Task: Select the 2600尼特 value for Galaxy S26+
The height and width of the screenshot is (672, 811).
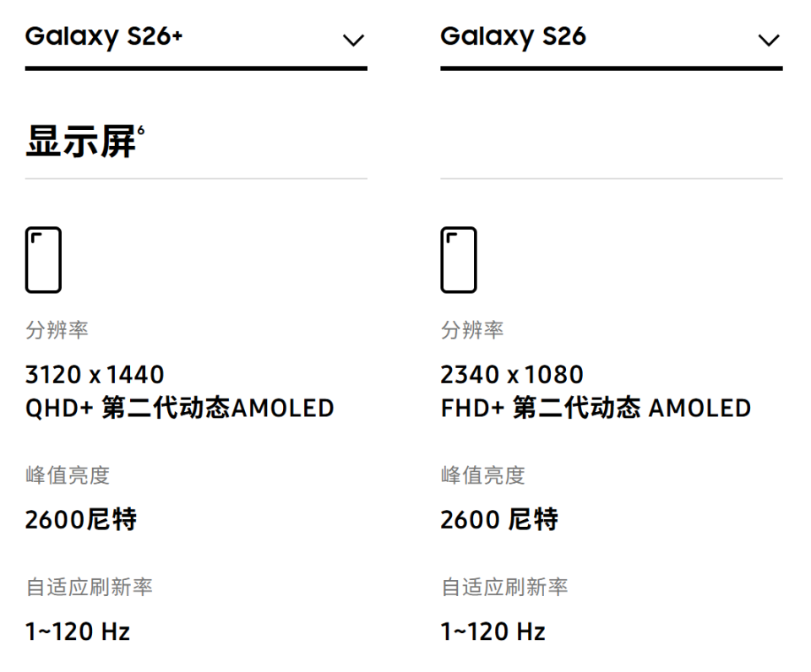Action: [x=81, y=519]
